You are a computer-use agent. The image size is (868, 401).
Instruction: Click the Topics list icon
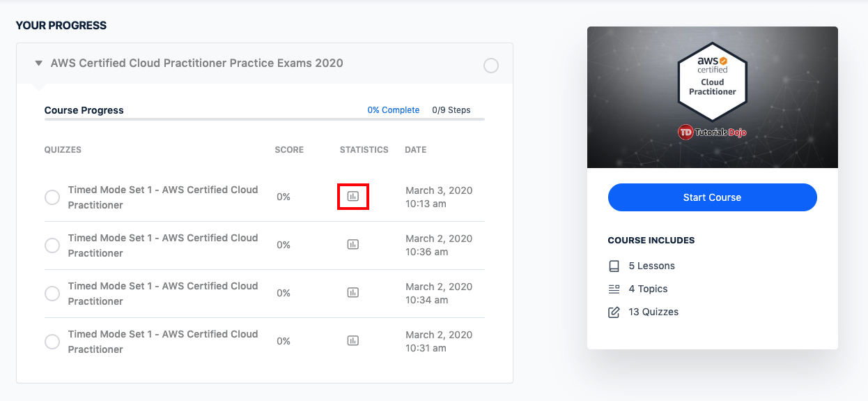[x=614, y=289]
